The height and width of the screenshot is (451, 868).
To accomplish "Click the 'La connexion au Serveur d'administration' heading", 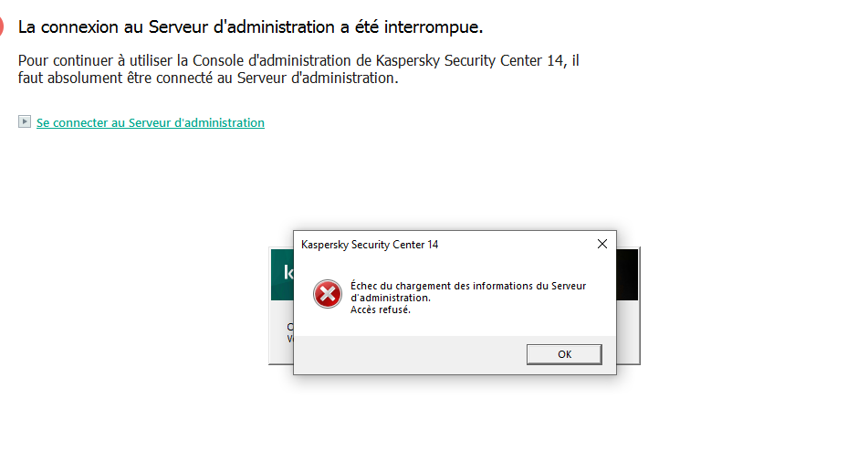I will pos(250,26).
